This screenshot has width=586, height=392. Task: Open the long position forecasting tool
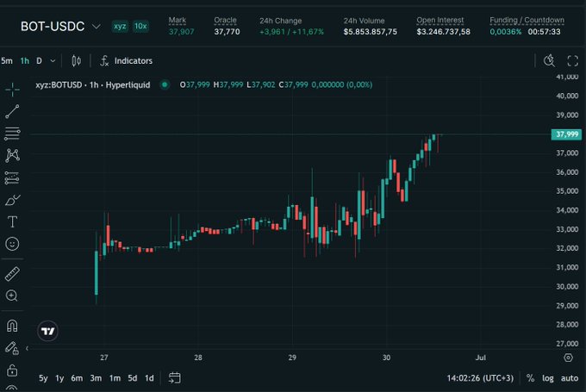coord(12,177)
